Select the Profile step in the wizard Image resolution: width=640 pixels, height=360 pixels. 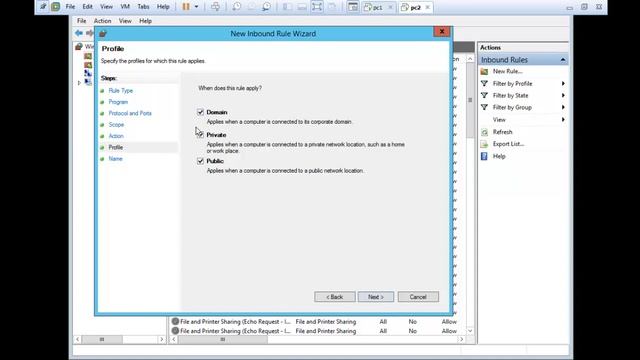pyautogui.click(x=116, y=147)
